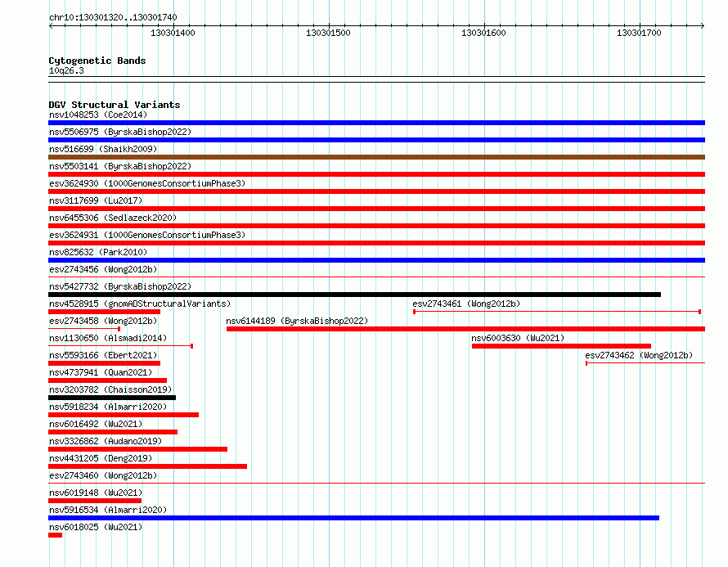The width and height of the screenshot is (728, 567).
Task: Click the nsv5503141 (ByrskaBishop2022) label
Action: click(120, 166)
